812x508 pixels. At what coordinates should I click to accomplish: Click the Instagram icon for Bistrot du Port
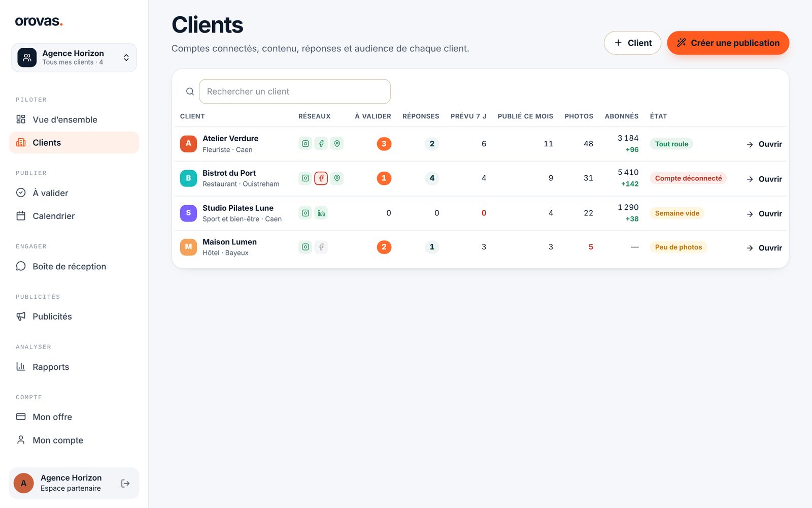click(x=305, y=178)
